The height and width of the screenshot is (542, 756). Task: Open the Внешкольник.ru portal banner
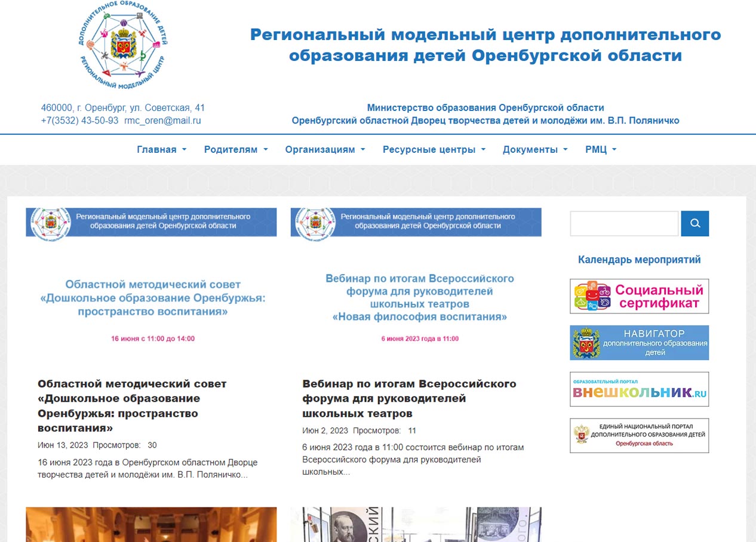[x=639, y=389]
